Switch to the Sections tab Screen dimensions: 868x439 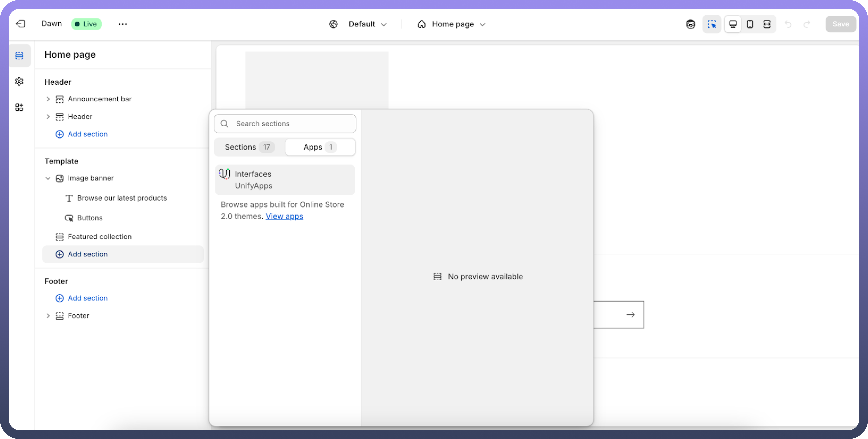click(249, 147)
